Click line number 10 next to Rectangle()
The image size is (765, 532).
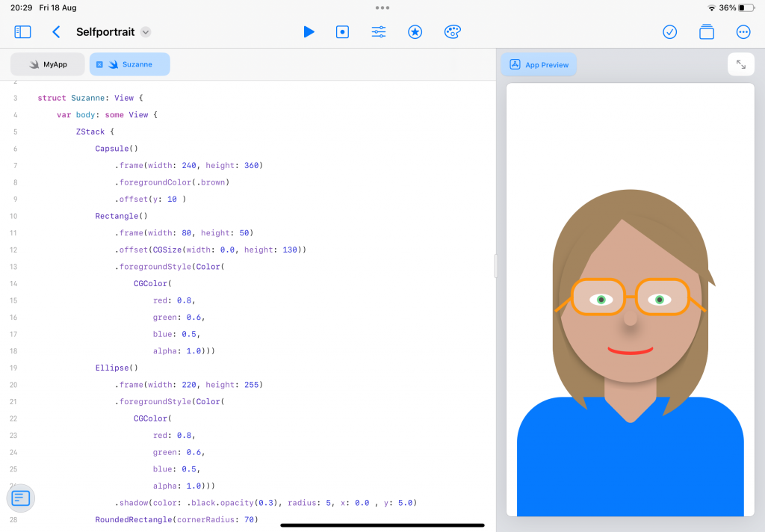pos(13,216)
